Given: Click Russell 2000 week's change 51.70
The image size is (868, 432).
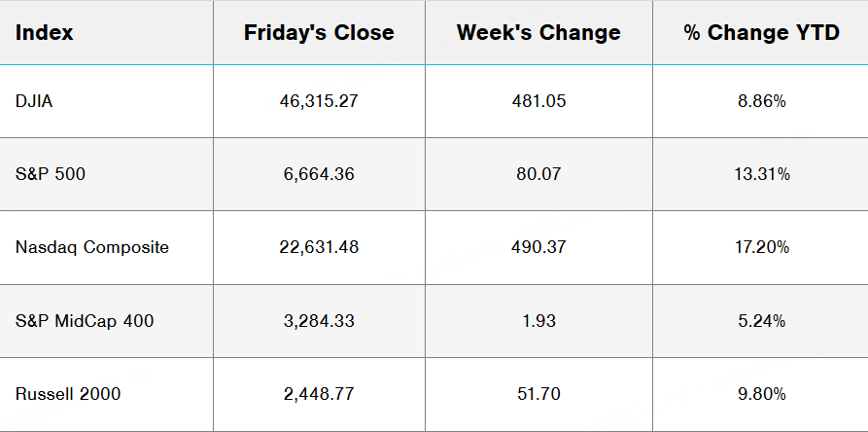Looking at the screenshot, I should click(x=538, y=393).
